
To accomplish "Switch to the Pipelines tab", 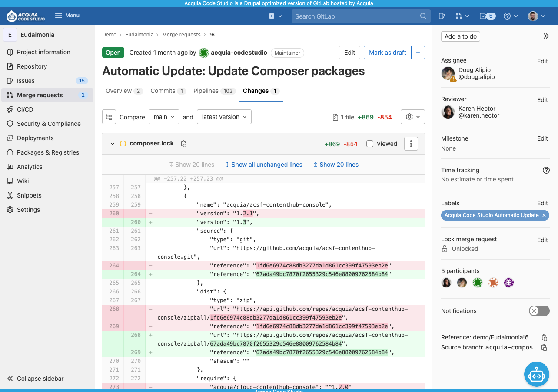I will point(214,91).
